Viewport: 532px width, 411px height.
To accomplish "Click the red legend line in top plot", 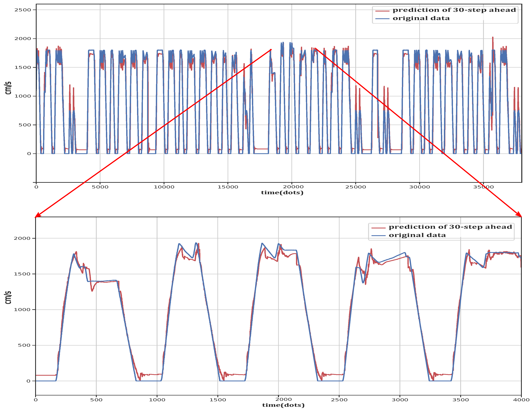I will 382,11.
